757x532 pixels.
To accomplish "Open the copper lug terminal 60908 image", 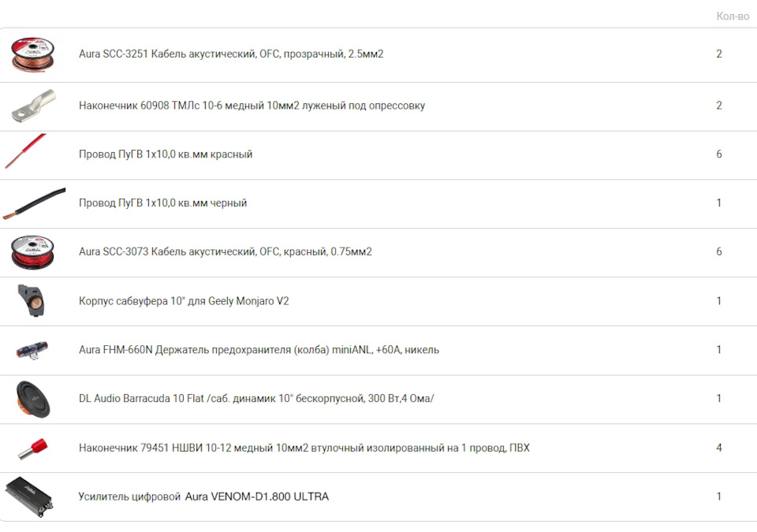I will pyautogui.click(x=33, y=106).
